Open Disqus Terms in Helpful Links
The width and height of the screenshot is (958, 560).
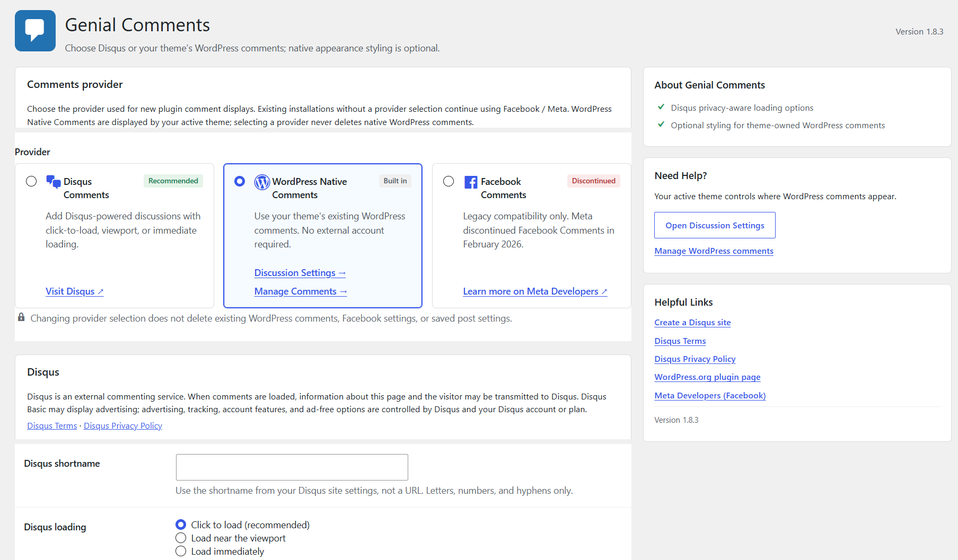pyautogui.click(x=680, y=341)
